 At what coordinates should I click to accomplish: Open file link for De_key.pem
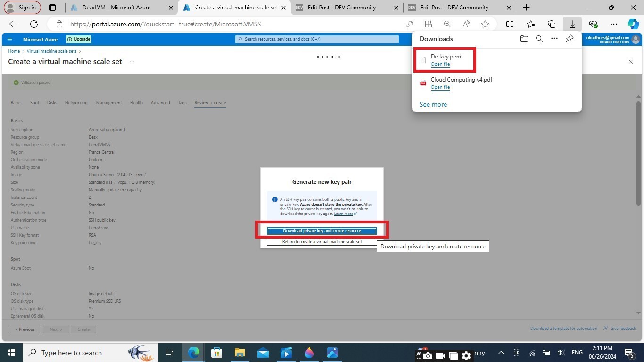click(440, 64)
